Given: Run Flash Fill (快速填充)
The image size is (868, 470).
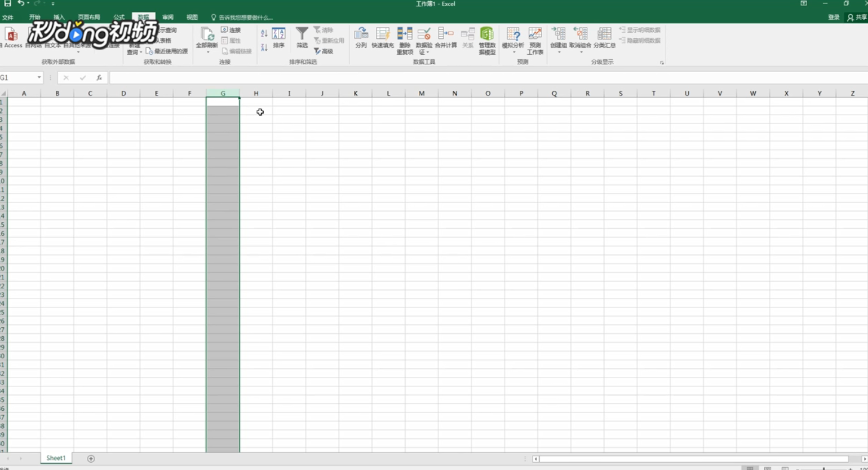Looking at the screenshot, I should click(383, 38).
